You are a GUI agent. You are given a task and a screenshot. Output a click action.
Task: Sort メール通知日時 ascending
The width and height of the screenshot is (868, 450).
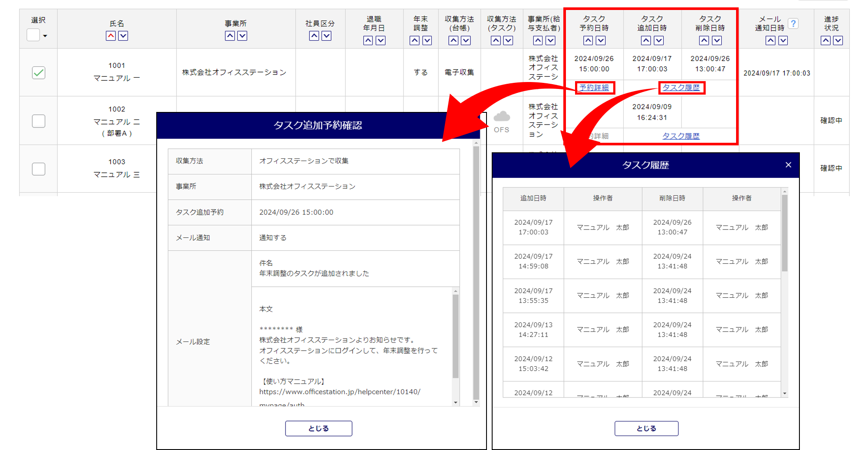(770, 40)
